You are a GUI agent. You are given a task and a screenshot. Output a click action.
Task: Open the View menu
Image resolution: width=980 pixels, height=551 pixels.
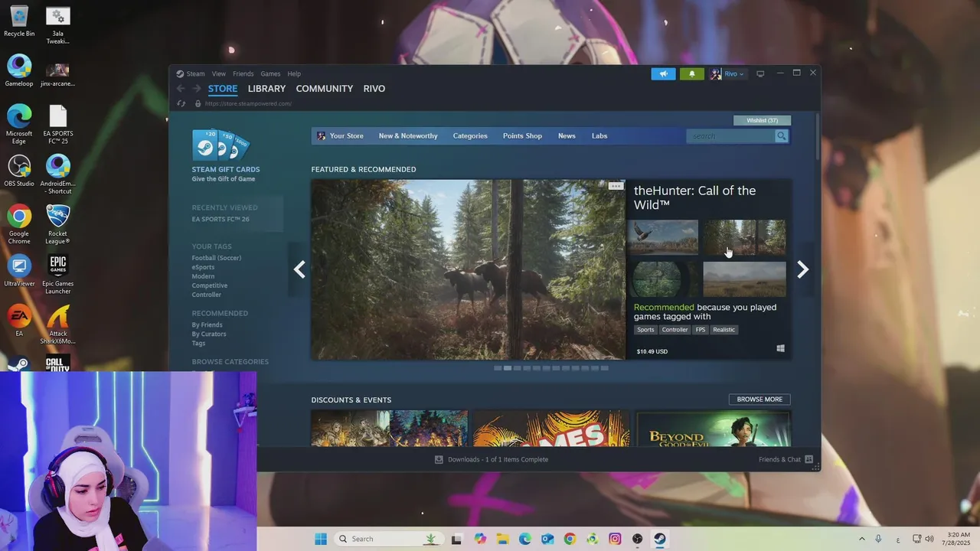click(219, 74)
